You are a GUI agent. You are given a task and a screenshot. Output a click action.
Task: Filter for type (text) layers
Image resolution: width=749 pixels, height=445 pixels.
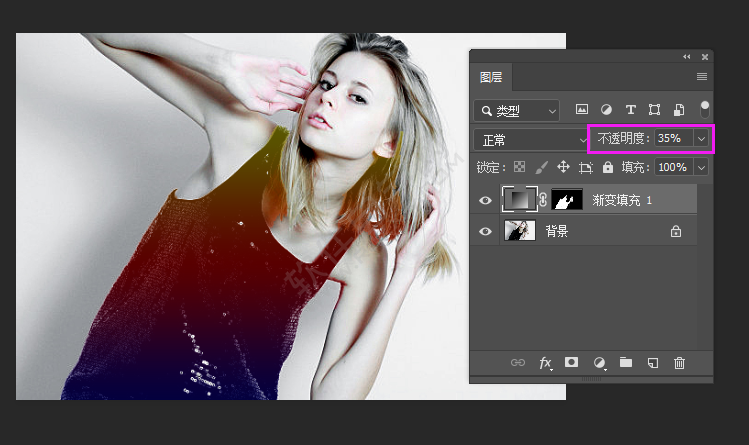(x=630, y=110)
